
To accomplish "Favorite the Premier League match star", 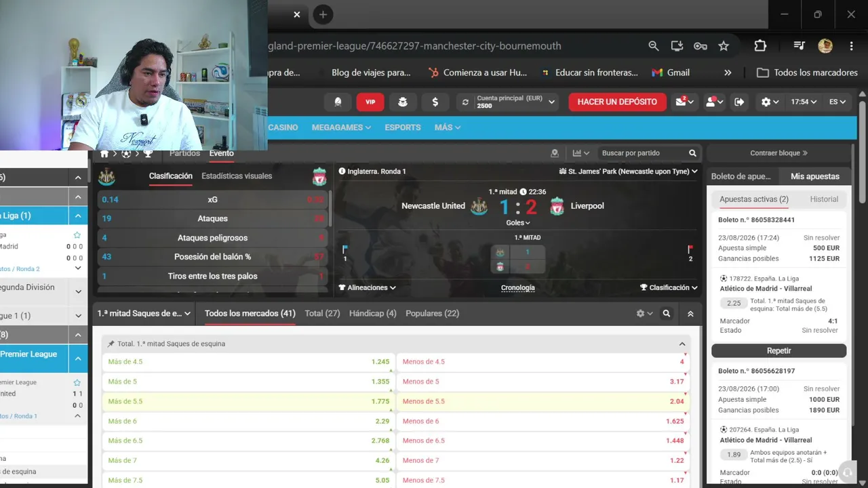I will pos(77,383).
